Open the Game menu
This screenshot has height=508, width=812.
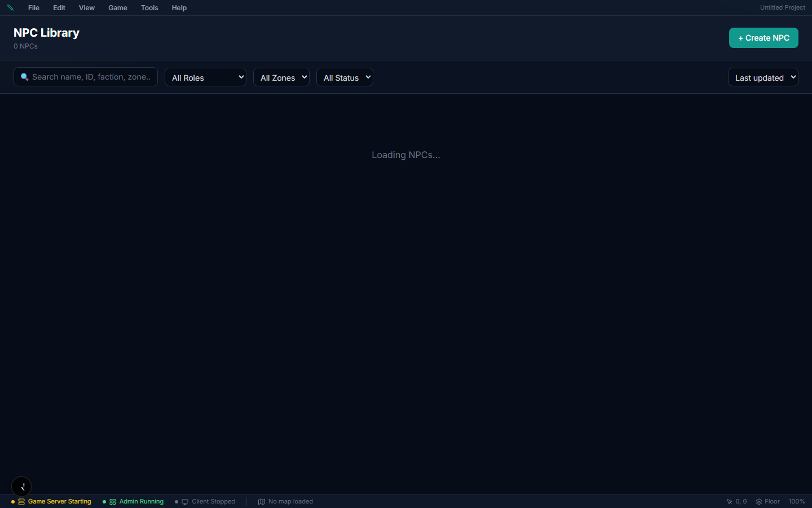tap(118, 8)
